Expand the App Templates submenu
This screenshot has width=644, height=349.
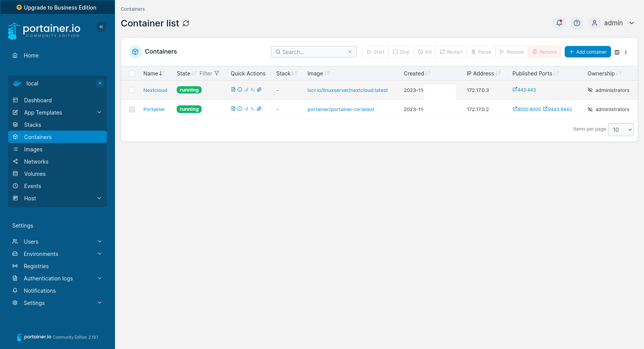[x=99, y=112]
